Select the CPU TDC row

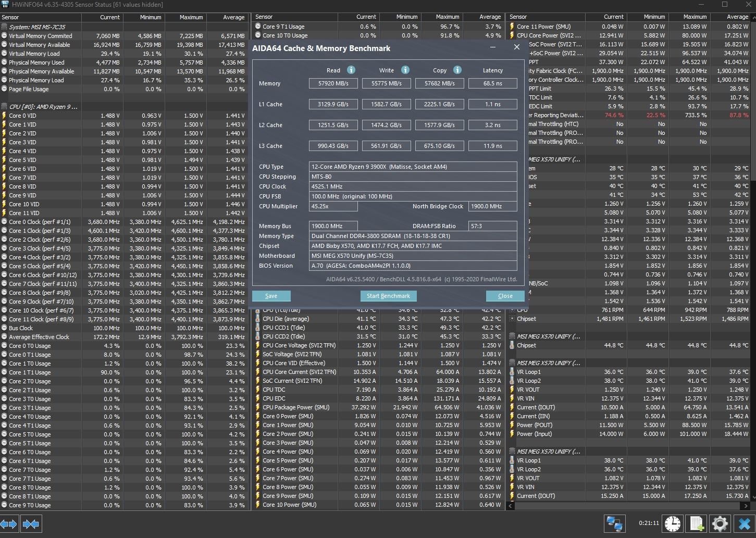coord(378,390)
